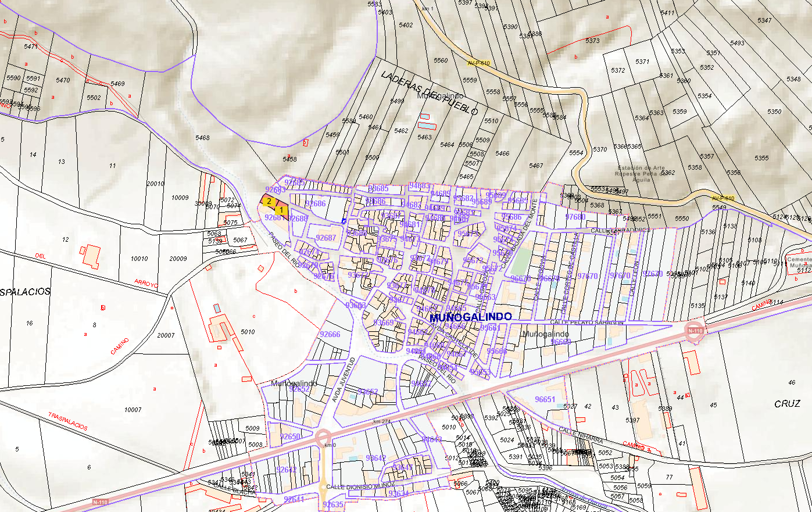The width and height of the screenshot is (812, 512).
Task: Click the AV-P-610 road shield near parcel 5559
Action: (478, 63)
